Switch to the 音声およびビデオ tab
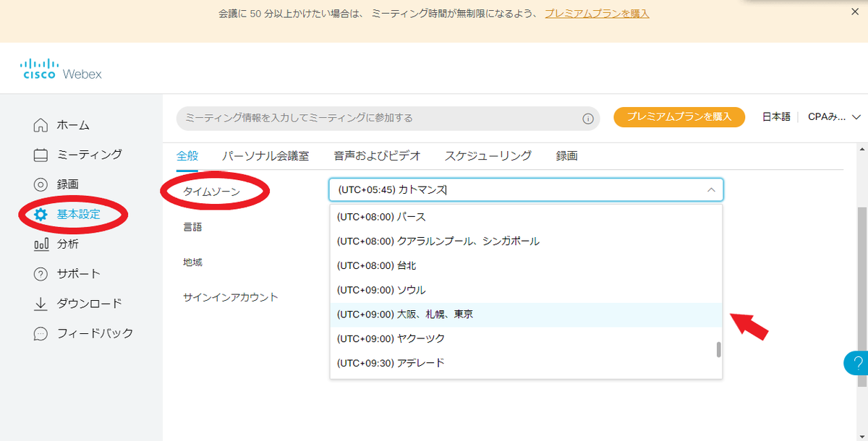Viewport: 868px width, 441px height. 377,155
